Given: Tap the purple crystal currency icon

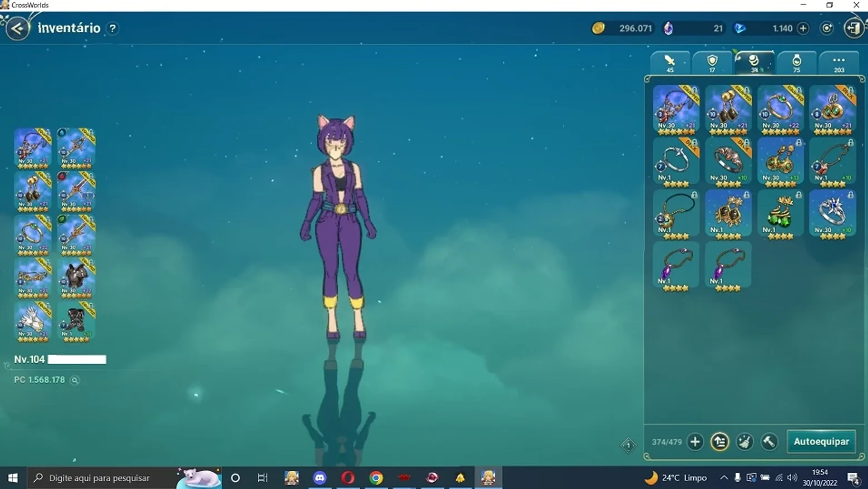Looking at the screenshot, I should (668, 28).
